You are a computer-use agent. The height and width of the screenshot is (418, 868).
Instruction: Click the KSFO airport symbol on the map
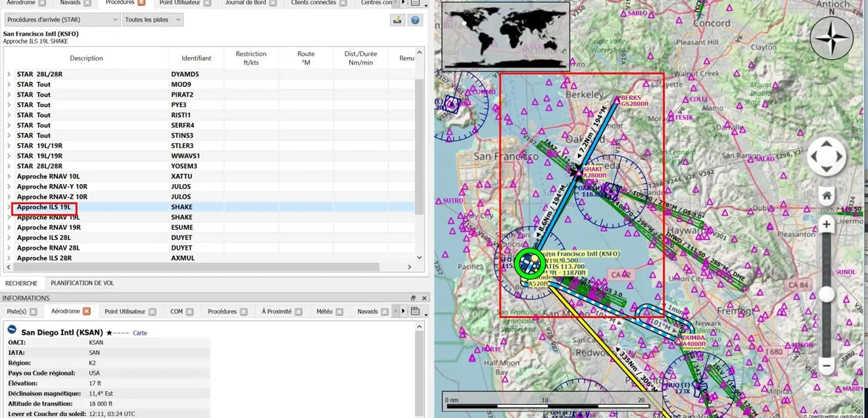coord(530,264)
